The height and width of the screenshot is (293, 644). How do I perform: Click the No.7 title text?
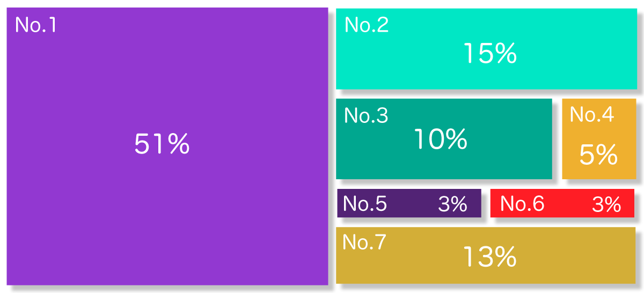pos(364,243)
